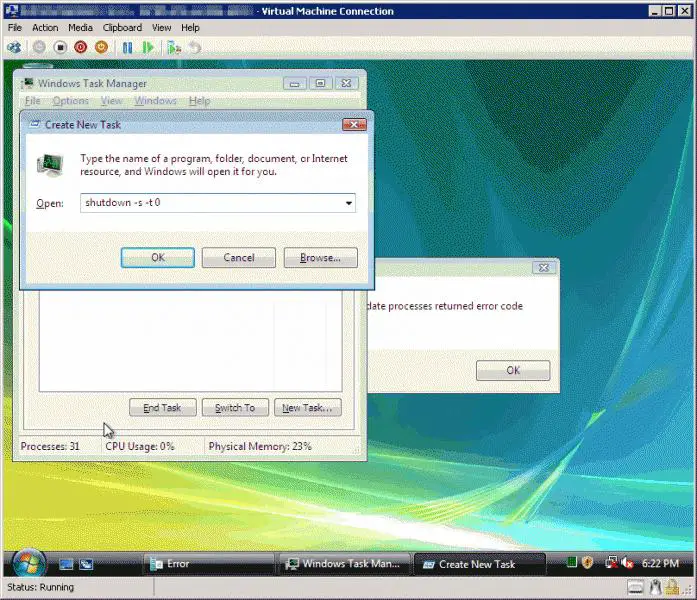Dismiss the Error dialog with OK
The height and width of the screenshot is (600, 697).
(x=513, y=370)
